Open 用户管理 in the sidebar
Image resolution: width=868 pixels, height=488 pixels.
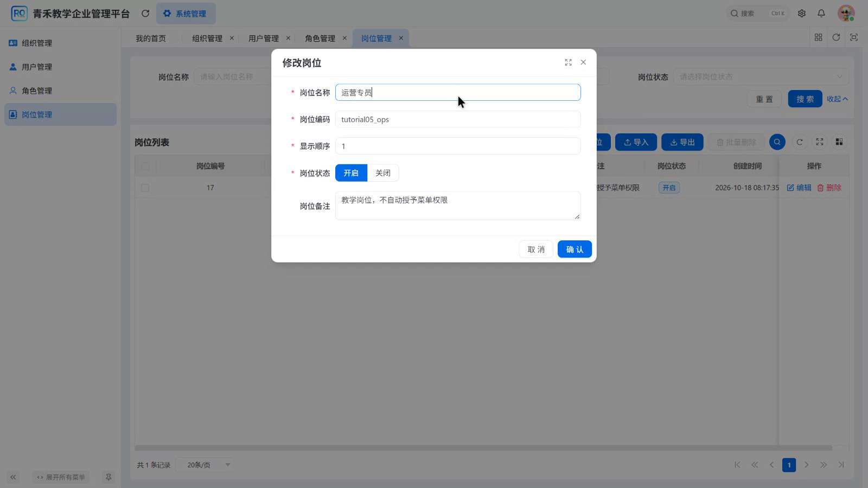(x=60, y=67)
